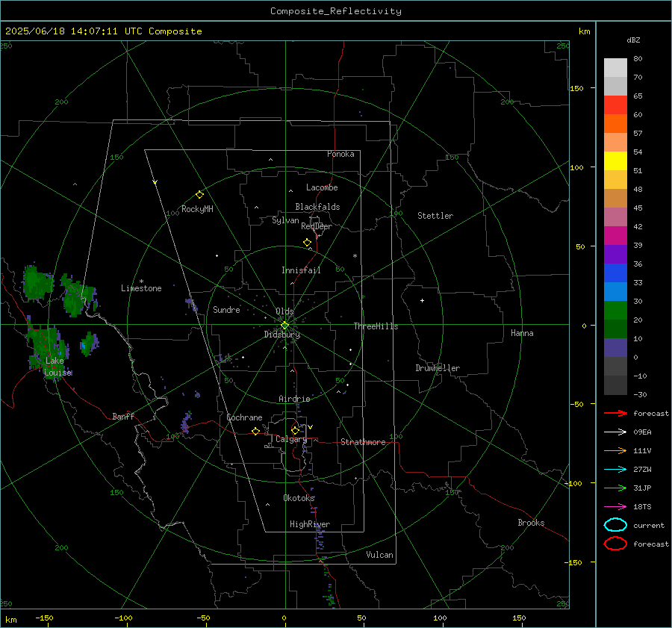Click the Lacombe city label
This screenshot has height=628, width=672.
322,187
